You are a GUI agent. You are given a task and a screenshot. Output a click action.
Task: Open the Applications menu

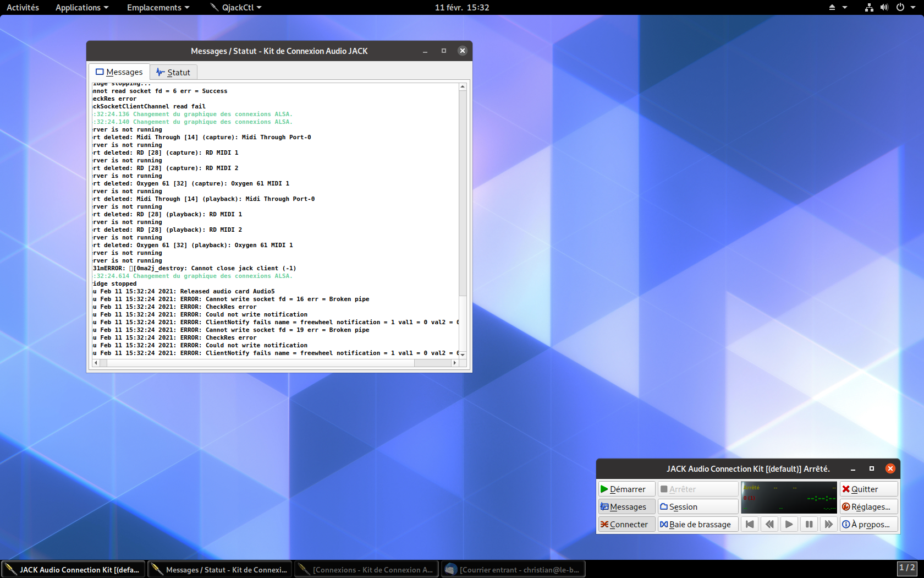(x=81, y=8)
